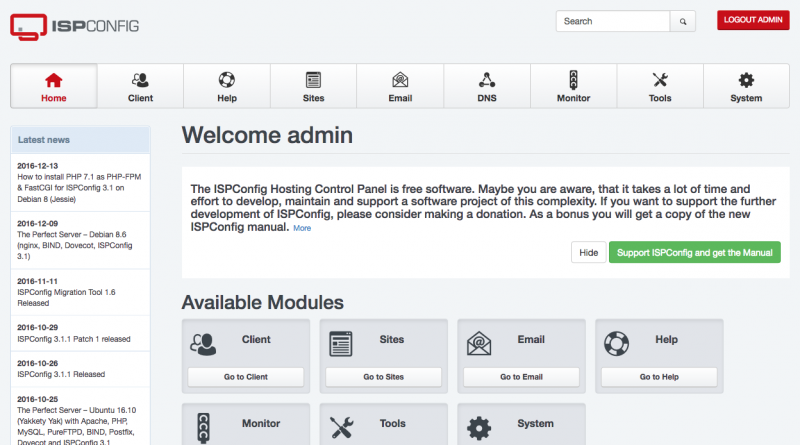This screenshot has width=800, height=445.
Task: Click the Go to Help button
Action: coord(659,377)
